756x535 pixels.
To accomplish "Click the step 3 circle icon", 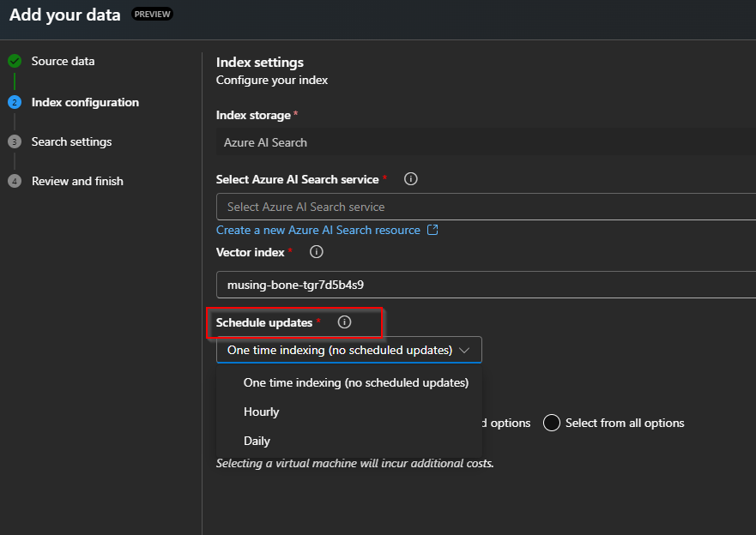I will (x=15, y=141).
